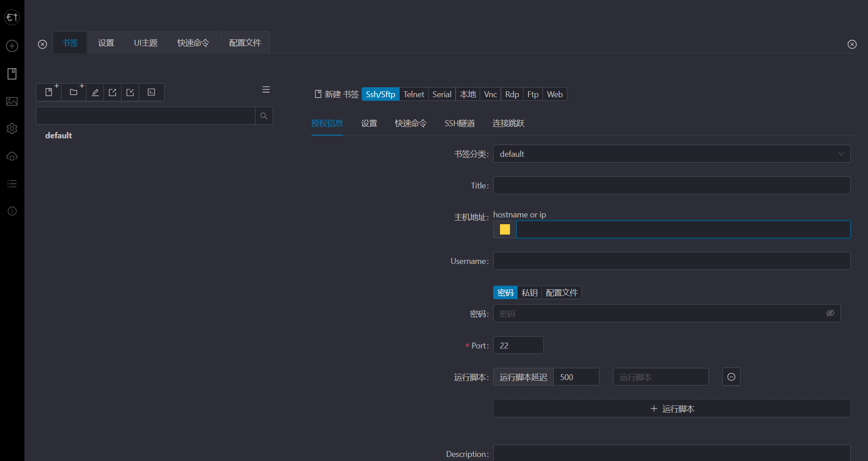
Task: Click the first of the two square-arrow toolbar icons
Action: coord(113,92)
